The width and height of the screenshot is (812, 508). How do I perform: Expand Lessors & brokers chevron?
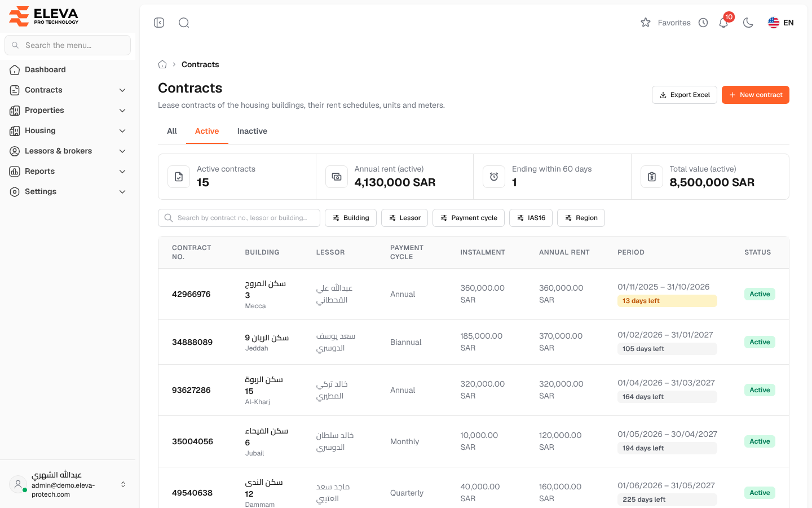122,151
